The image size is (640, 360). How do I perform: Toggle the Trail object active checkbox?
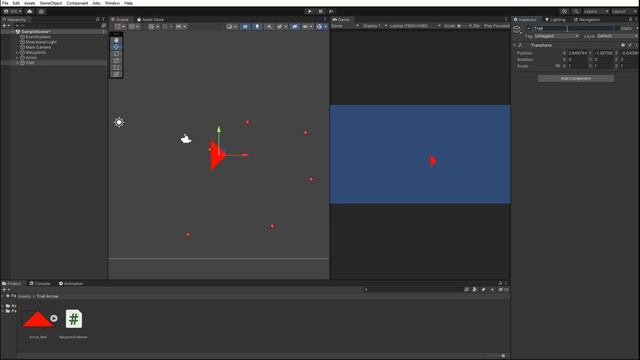529,29
